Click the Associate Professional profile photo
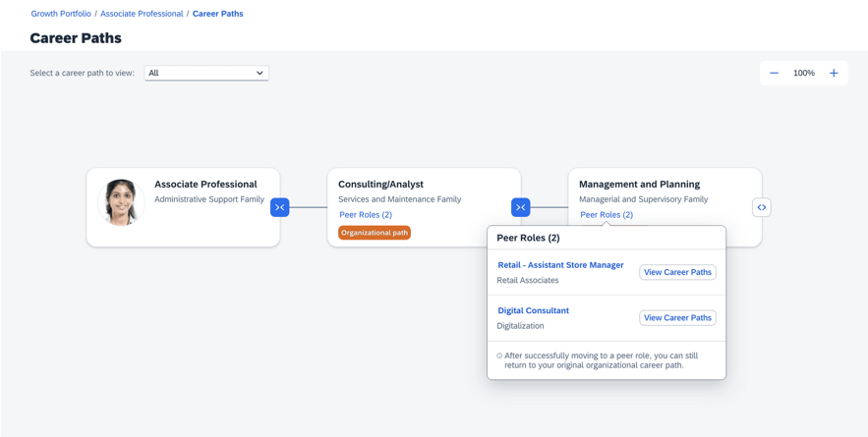Screen dimensions: 868x437 pos(121,202)
